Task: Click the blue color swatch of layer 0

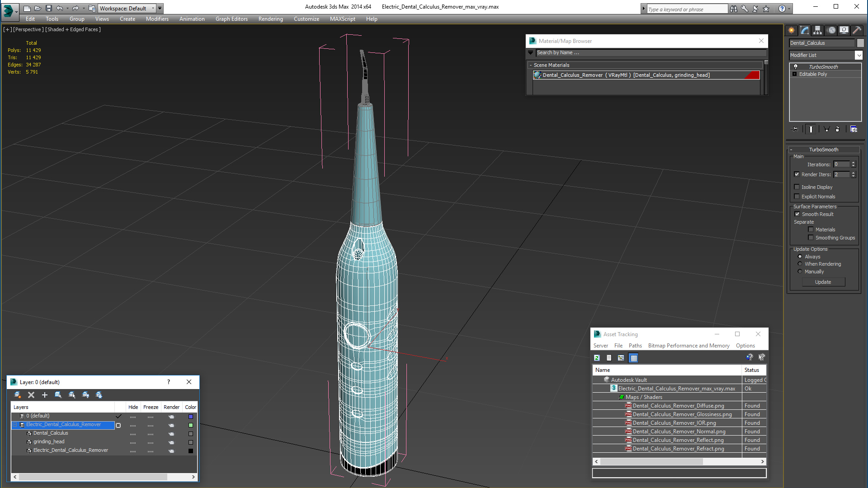Action: tap(191, 417)
